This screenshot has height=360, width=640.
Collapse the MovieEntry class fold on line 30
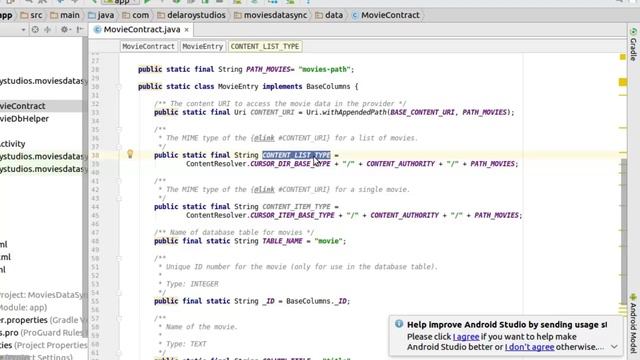click(x=118, y=87)
